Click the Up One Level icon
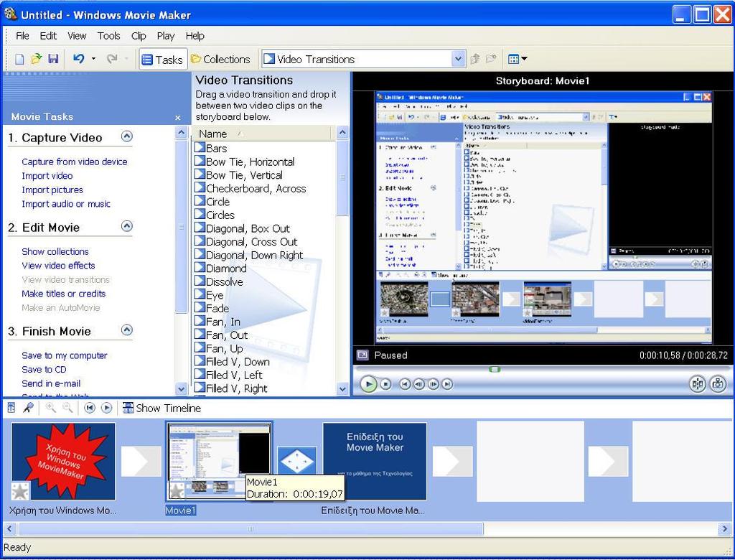Screen dimensions: 735x560 pos(475,59)
